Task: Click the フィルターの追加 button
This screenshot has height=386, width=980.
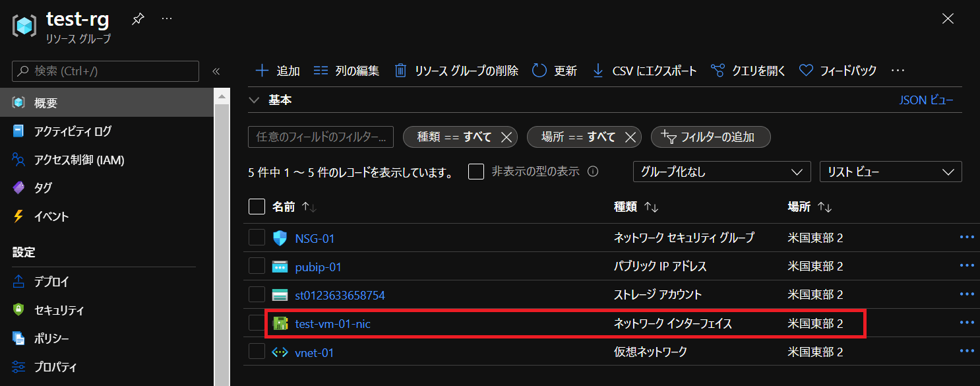Action: pos(711,137)
